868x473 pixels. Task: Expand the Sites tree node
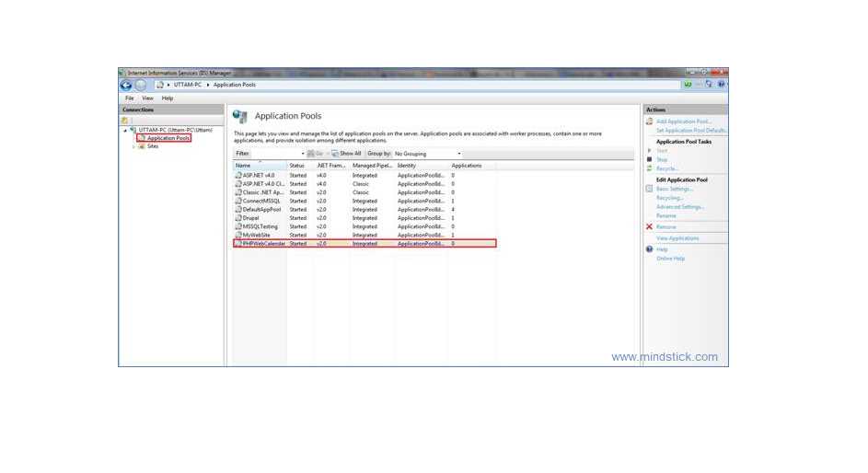pyautogui.click(x=133, y=146)
